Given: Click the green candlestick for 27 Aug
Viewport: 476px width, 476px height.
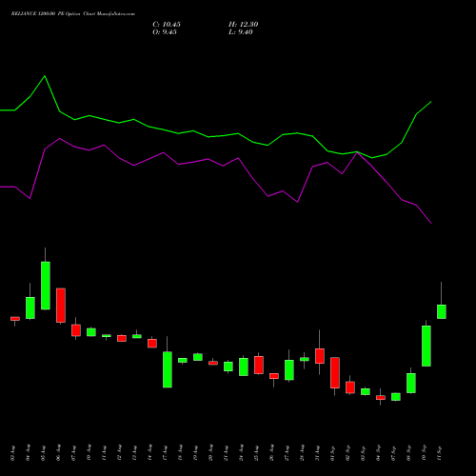Looking at the screenshot, I should pyautogui.click(x=289, y=369).
